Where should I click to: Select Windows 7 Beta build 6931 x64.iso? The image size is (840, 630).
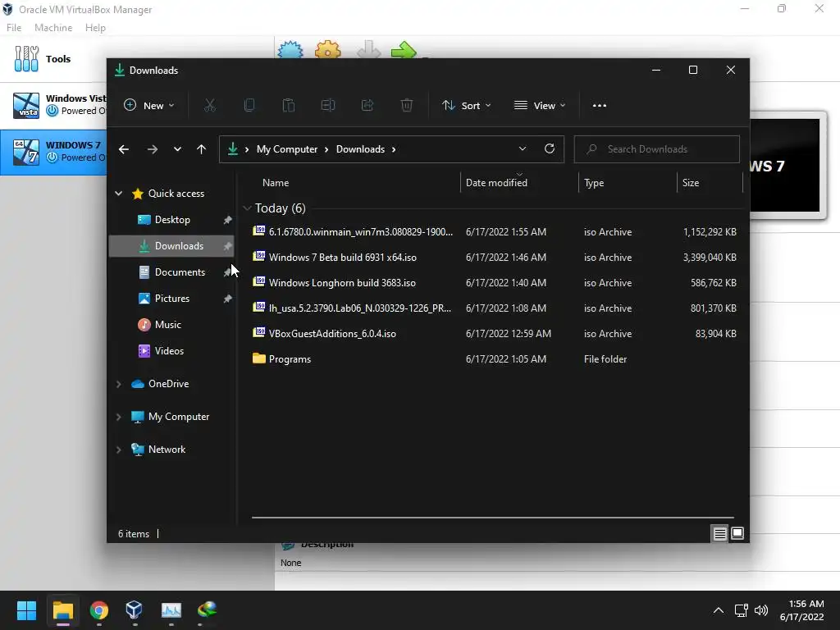point(494,258)
